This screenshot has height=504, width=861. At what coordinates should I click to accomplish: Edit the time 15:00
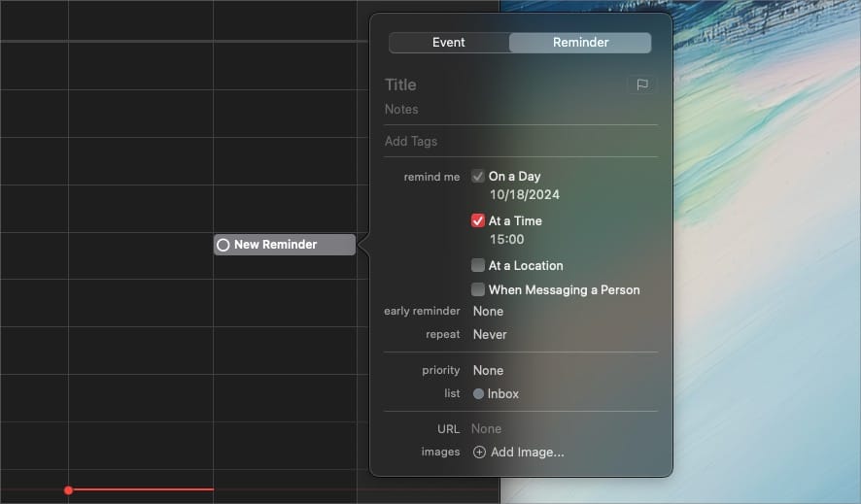(507, 239)
